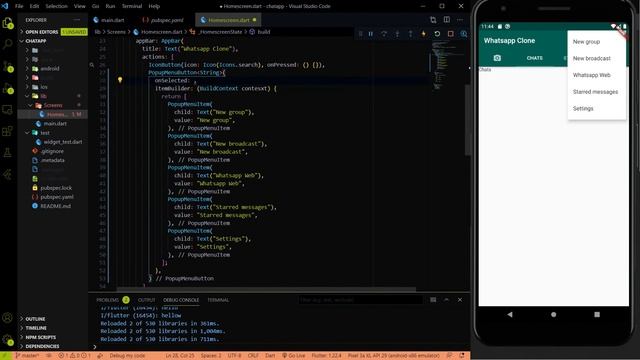Image resolution: width=640 pixels, height=360 pixels.
Task: Open the Remote Explorer view
Action: tap(8, 109)
